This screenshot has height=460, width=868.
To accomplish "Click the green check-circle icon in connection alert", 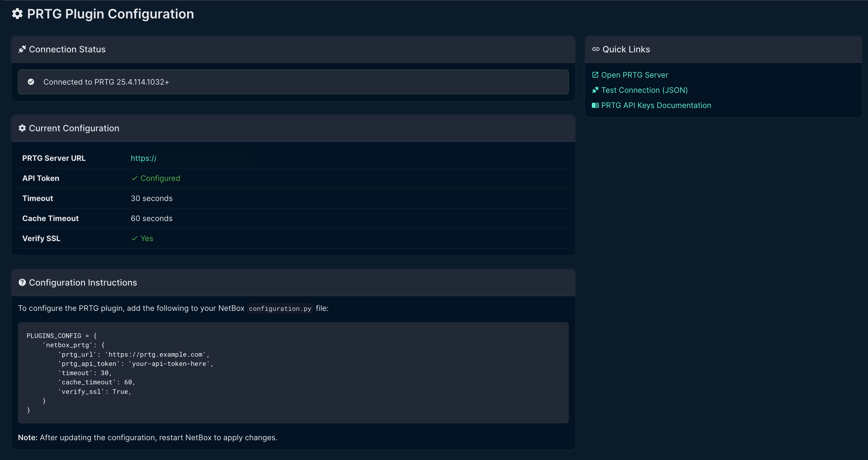I will pos(31,82).
